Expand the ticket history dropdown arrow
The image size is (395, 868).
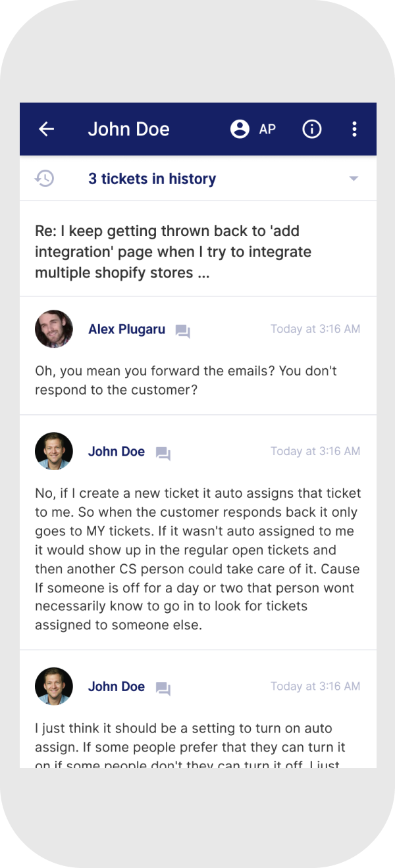tap(354, 179)
